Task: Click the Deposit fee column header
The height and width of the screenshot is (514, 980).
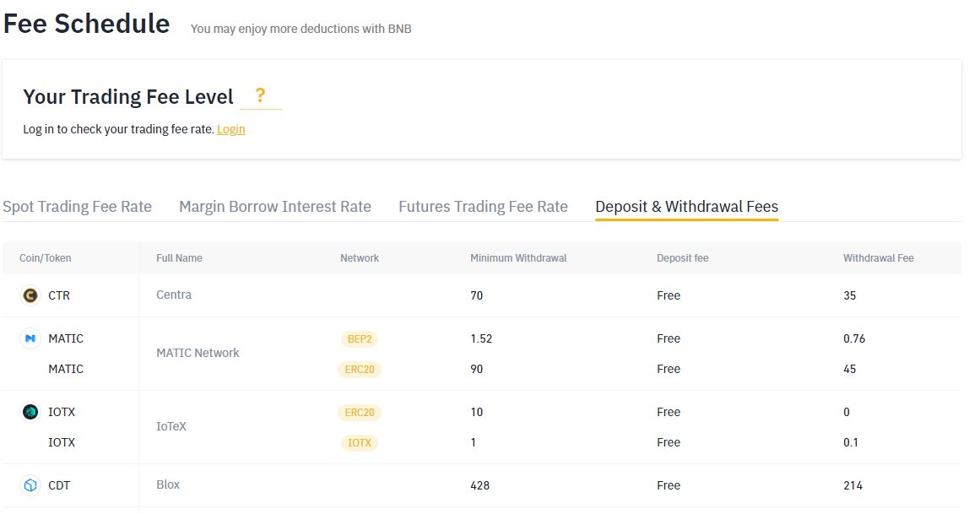Action: 682,258
